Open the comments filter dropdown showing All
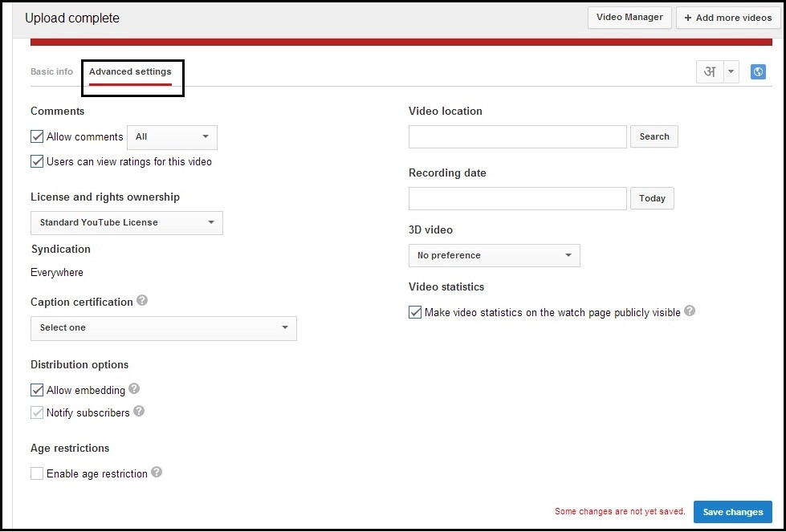 172,137
